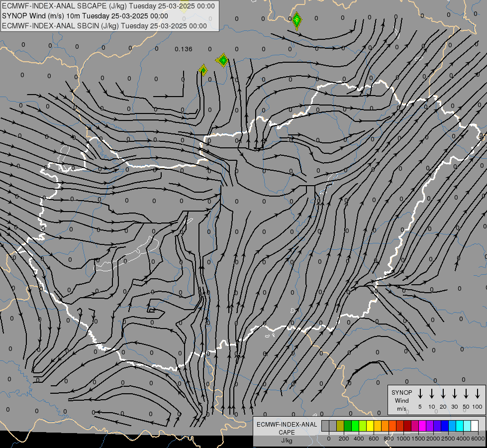The width and height of the screenshot is (487, 448).
Task: Click the 100 m/s wind arrow in legend
Action: click(478, 393)
